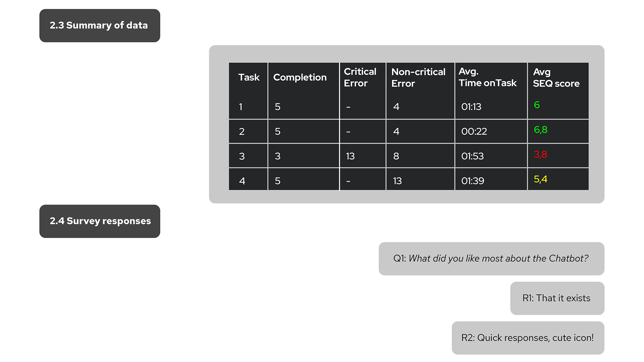Select the R2 Quick responses bubble
The width and height of the screenshot is (644, 362).
point(528,338)
